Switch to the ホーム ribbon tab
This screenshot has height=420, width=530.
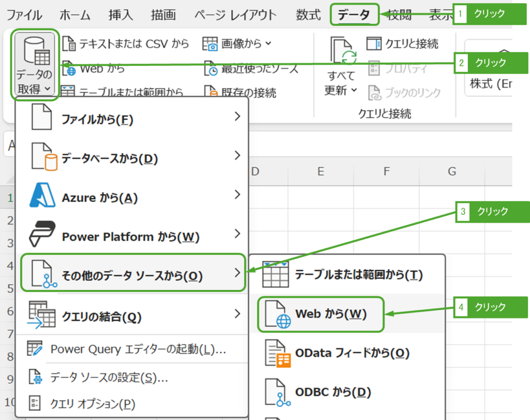tap(75, 15)
